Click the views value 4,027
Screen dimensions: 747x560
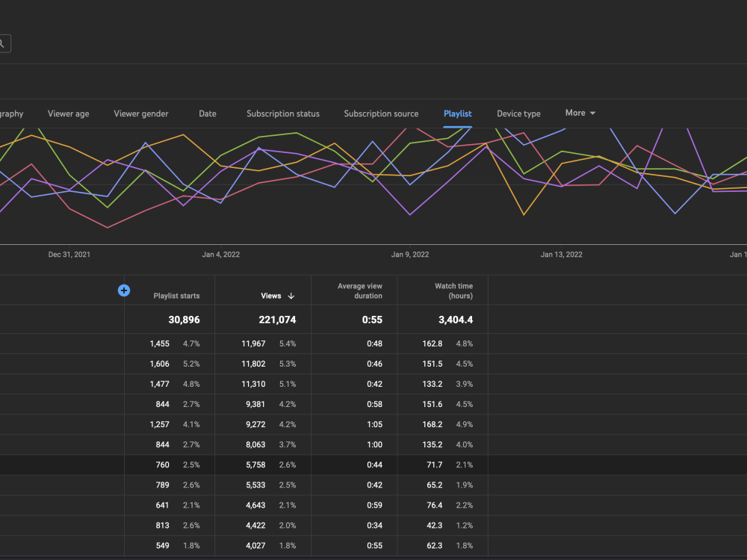click(255, 546)
